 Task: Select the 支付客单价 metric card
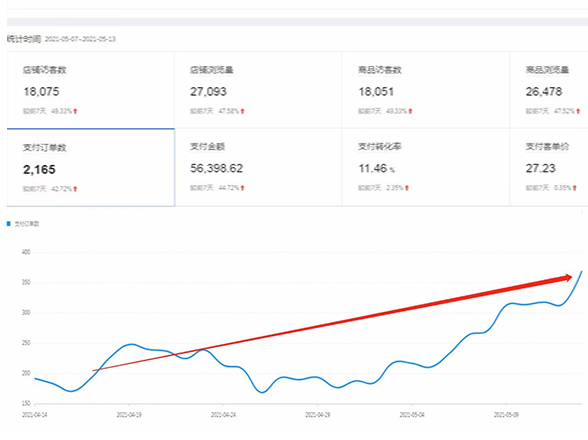point(549,167)
